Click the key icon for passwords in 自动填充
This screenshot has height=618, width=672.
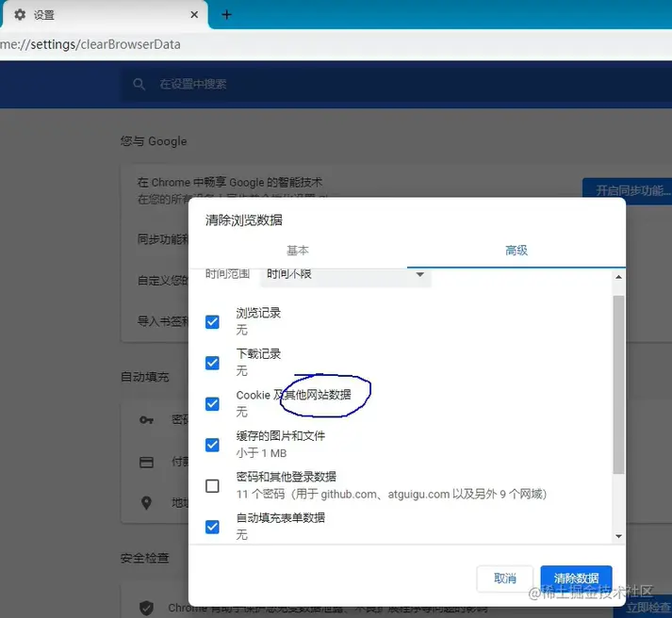[147, 420]
